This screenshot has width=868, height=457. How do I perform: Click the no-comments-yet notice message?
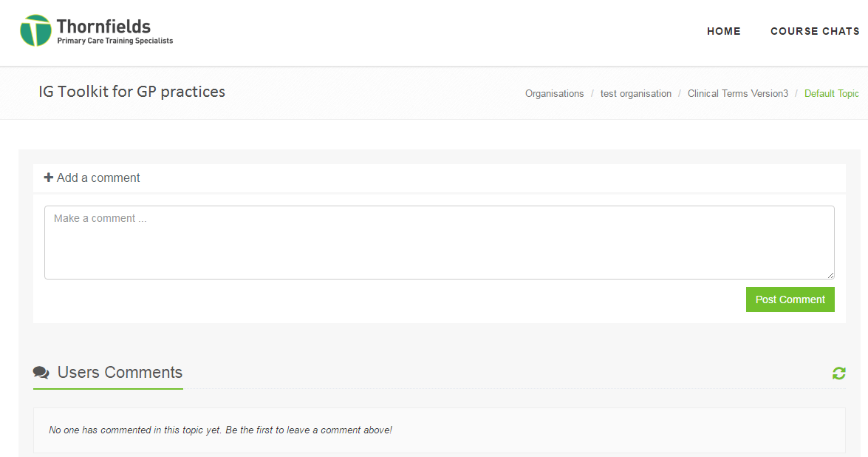pos(220,430)
